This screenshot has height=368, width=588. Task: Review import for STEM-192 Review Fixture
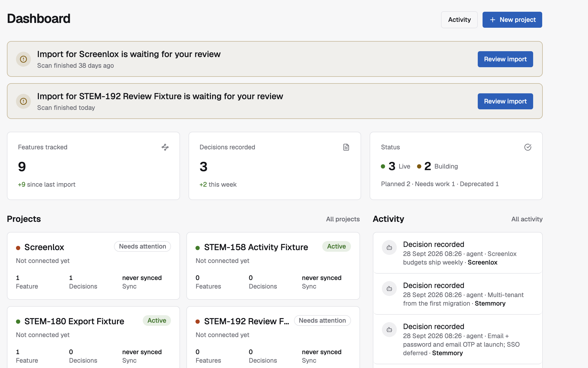[x=505, y=101]
